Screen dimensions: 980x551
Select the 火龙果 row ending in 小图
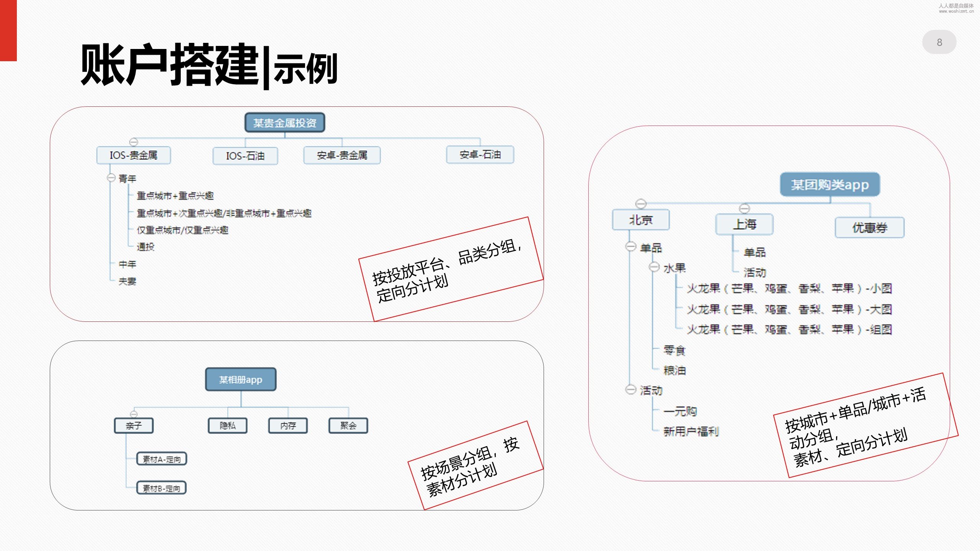pos(789,289)
